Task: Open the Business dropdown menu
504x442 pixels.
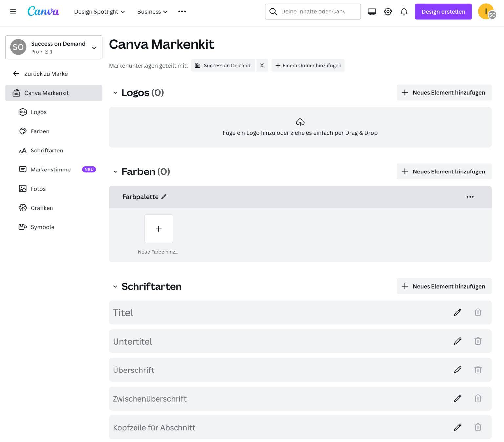Action: pyautogui.click(x=152, y=11)
